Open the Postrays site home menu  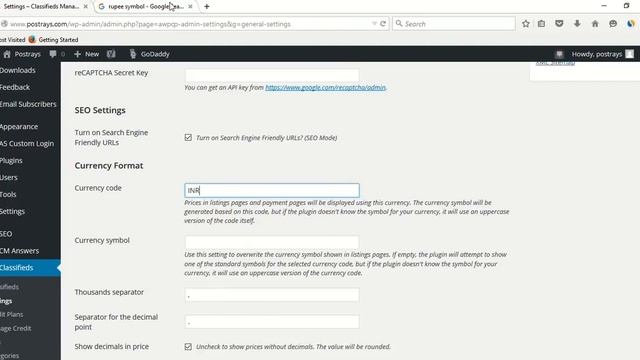[22, 54]
